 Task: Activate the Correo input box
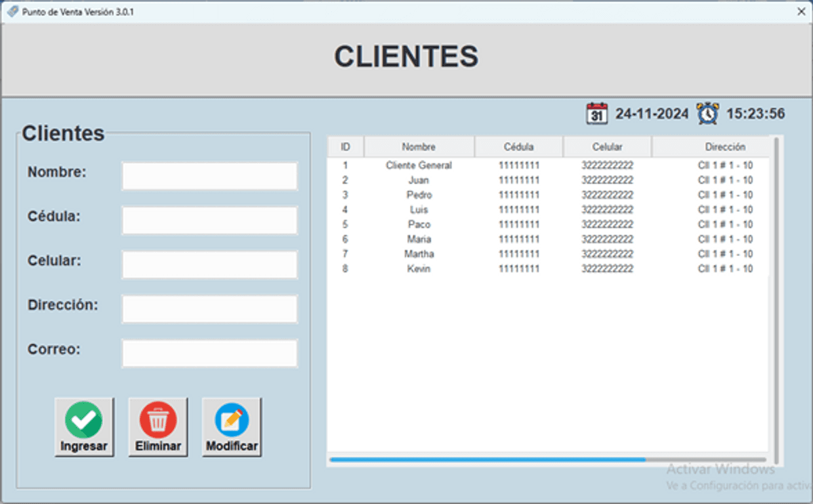[209, 354]
